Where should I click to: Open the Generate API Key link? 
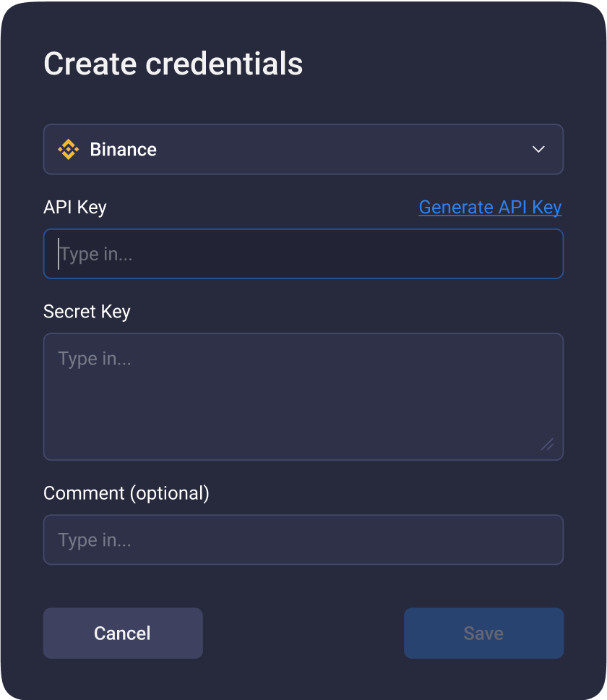tap(490, 208)
